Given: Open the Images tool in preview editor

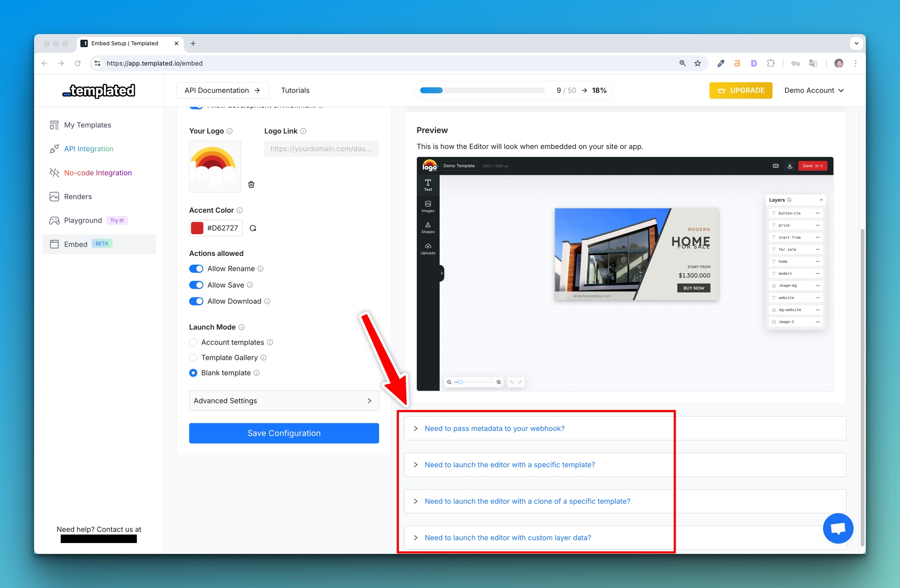Looking at the screenshot, I should [428, 206].
